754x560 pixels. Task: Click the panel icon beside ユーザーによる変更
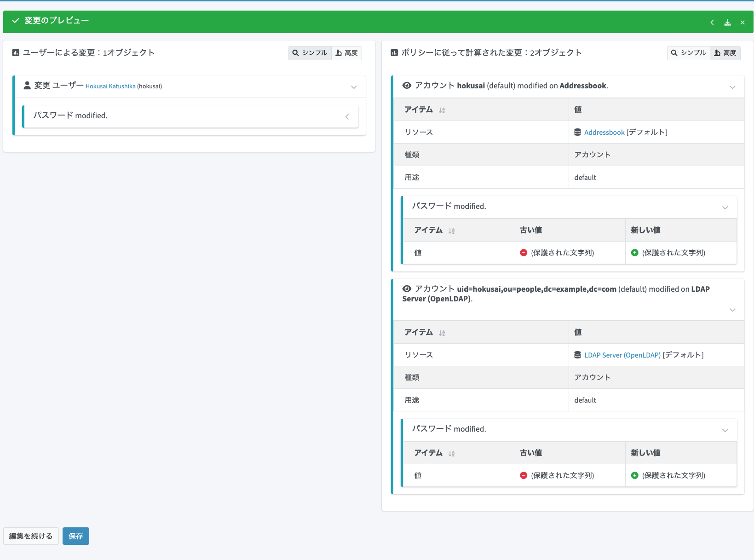pyautogui.click(x=16, y=53)
